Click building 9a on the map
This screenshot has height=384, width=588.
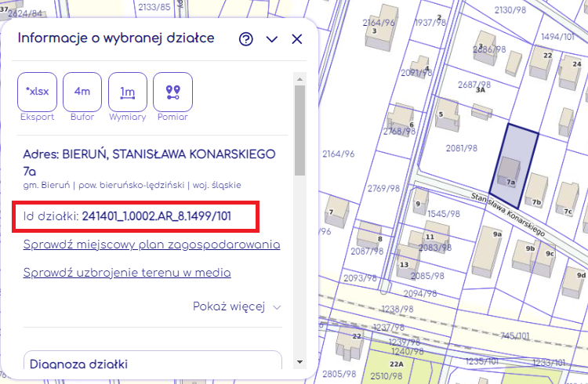[x=487, y=252]
